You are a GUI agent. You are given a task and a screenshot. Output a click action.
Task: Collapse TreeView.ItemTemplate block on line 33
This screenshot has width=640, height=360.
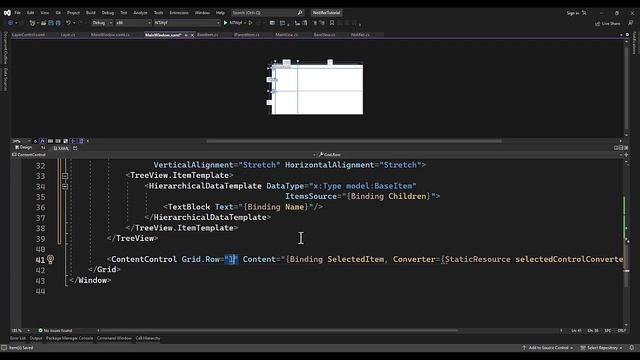click(x=65, y=176)
